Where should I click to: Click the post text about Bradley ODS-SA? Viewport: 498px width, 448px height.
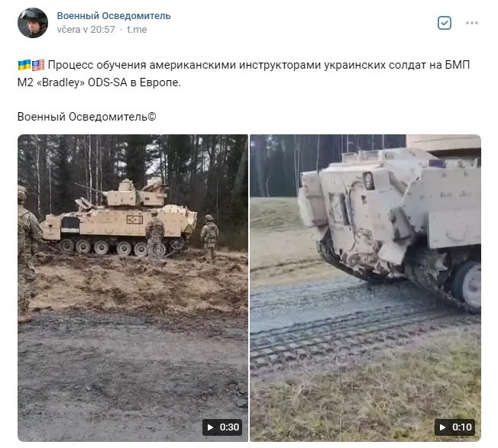[244, 73]
